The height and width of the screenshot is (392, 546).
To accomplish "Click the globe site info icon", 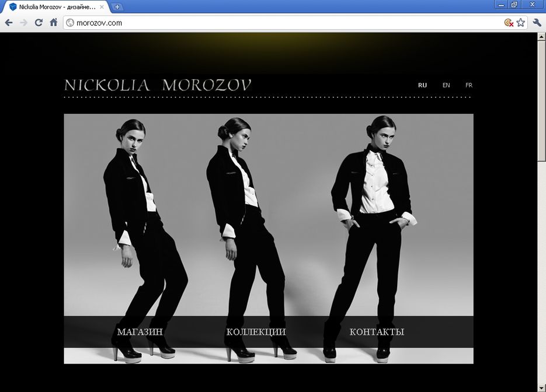I will pyautogui.click(x=70, y=23).
